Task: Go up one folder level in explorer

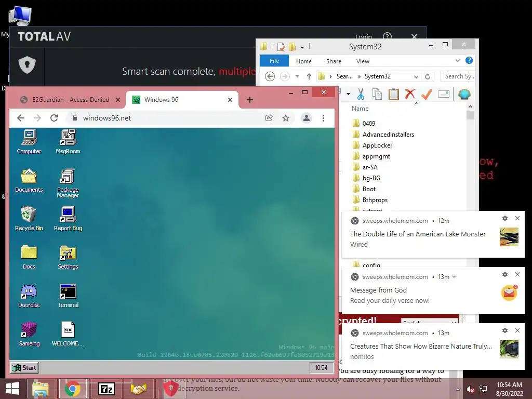Action: (309, 76)
